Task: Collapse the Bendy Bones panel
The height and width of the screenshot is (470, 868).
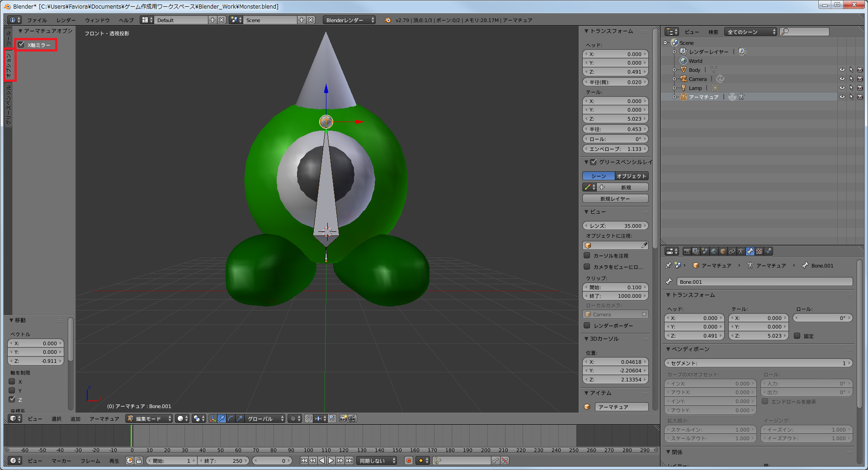Action: pos(668,349)
